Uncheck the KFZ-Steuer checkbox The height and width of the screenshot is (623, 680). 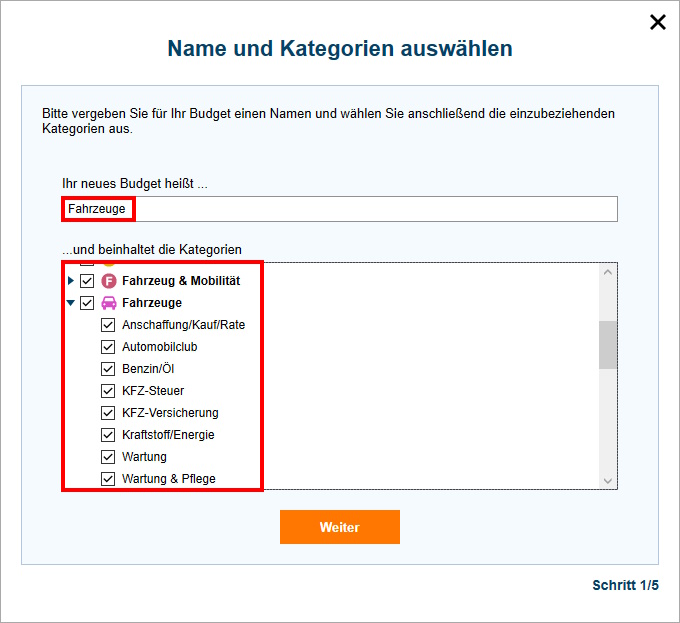tap(108, 391)
